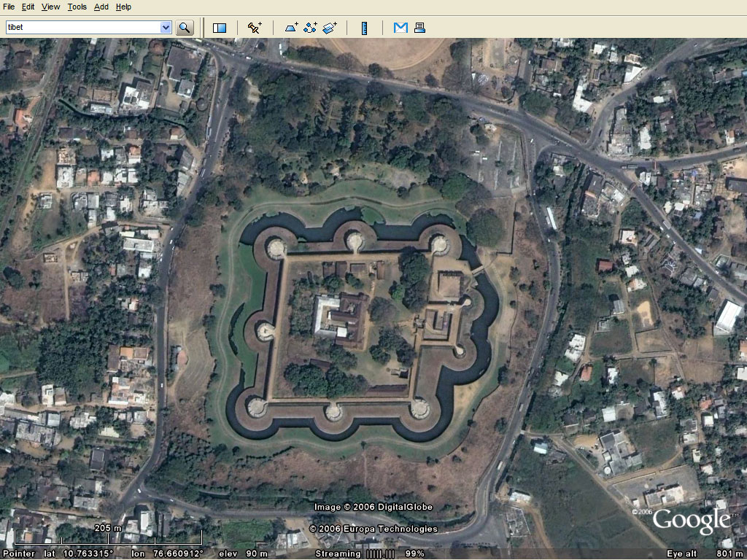Select the Add Path tool
This screenshot has width=747, height=560.
coord(311,28)
